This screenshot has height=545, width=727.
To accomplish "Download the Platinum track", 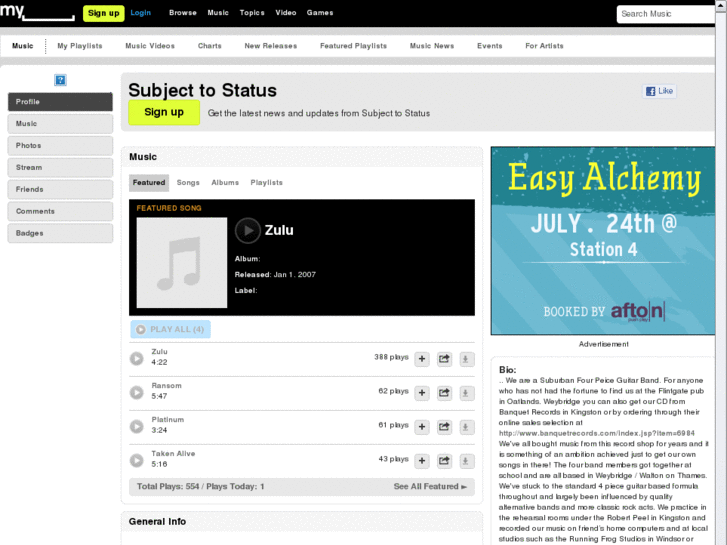I will tap(466, 427).
